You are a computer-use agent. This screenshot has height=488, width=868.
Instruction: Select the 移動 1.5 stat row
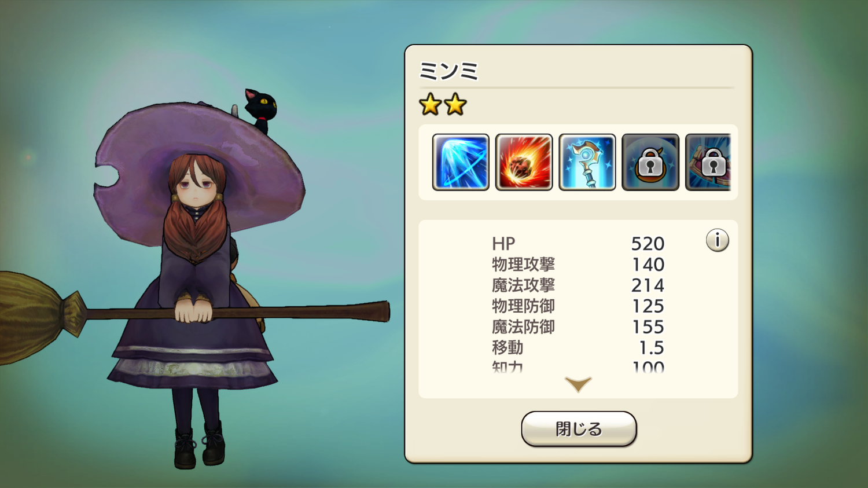pyautogui.click(x=578, y=348)
